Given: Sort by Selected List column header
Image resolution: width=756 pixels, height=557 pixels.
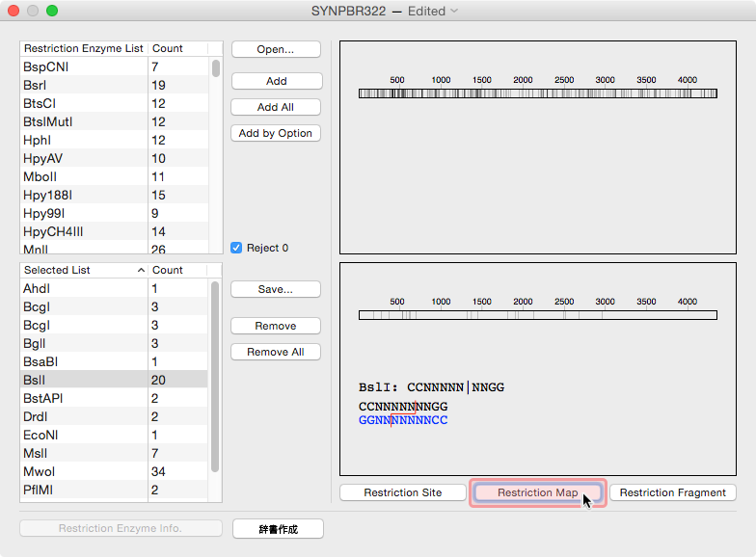Looking at the screenshot, I should [x=82, y=270].
